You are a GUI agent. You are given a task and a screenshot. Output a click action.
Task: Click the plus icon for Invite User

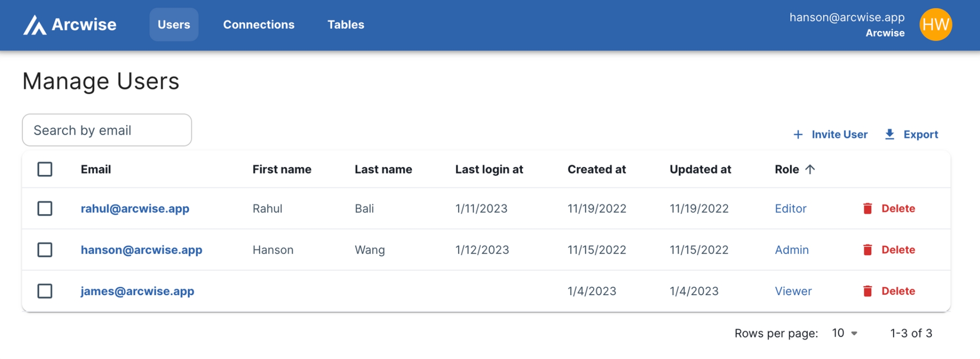point(798,135)
